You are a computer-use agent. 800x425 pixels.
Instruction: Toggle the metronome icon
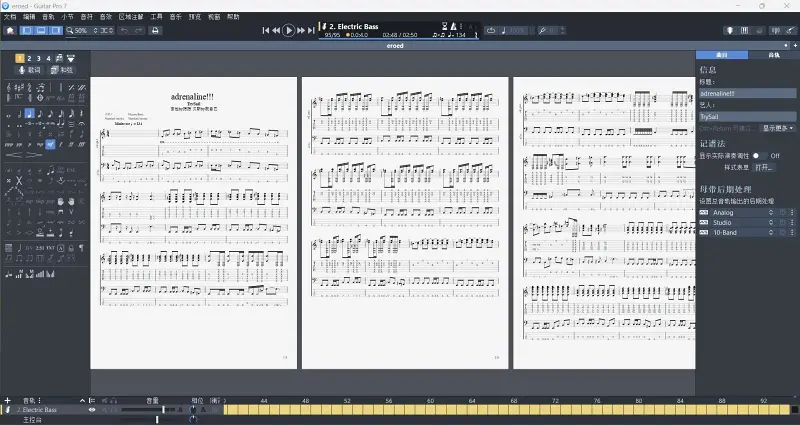point(454,26)
